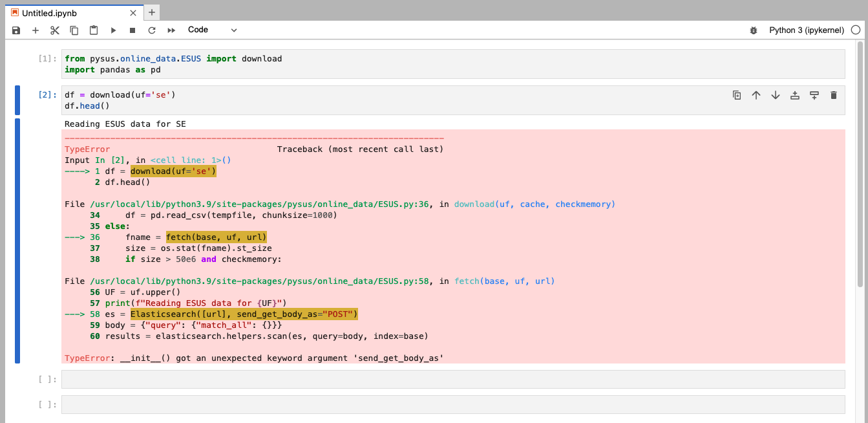Image resolution: width=868 pixels, height=423 pixels.
Task: Run the selected cell
Action: [113, 30]
